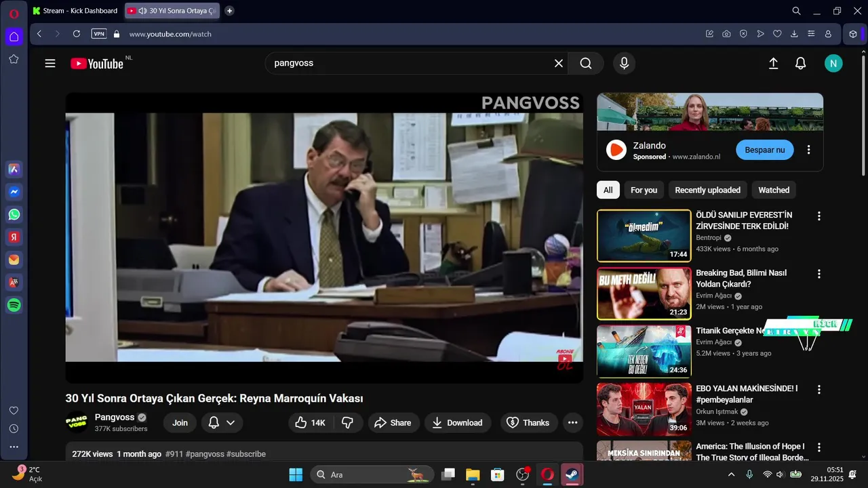This screenshot has height=488, width=868.
Task: Go to the YouTube home logo
Action: coord(97,64)
